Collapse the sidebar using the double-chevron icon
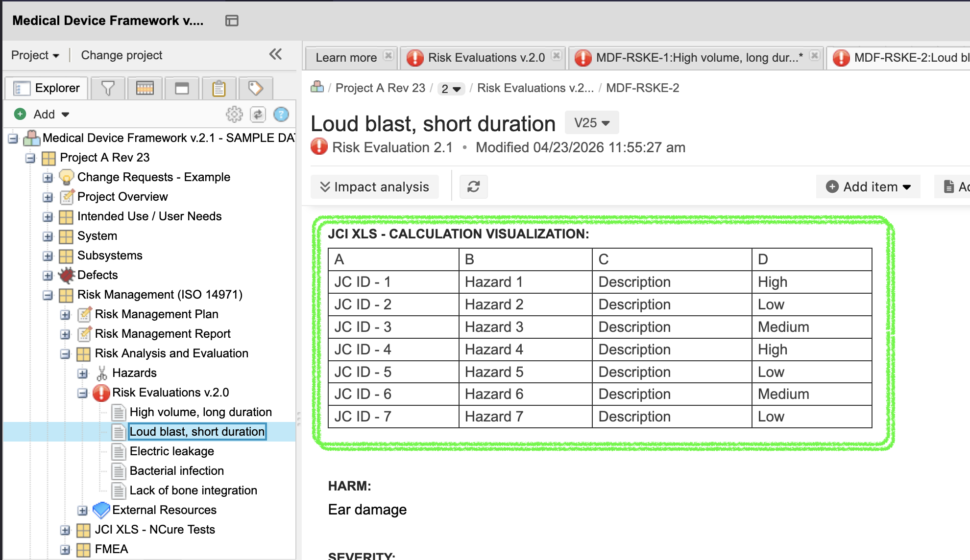Screen dimensions: 970x560 [275, 55]
